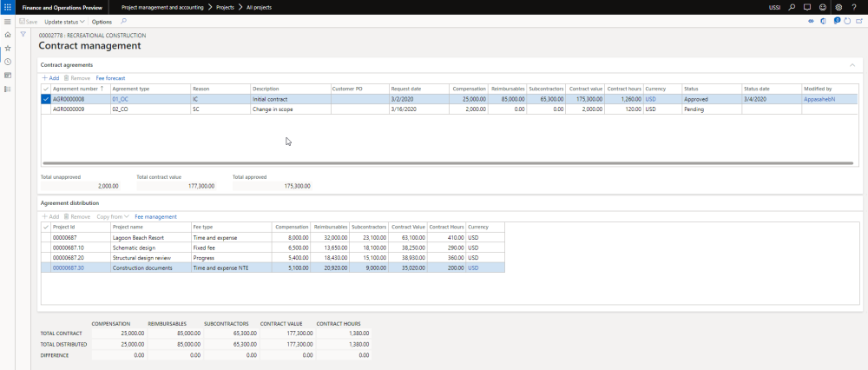Click Projects in the breadcrumb
Image resolution: width=868 pixels, height=370 pixels.
tap(225, 7)
